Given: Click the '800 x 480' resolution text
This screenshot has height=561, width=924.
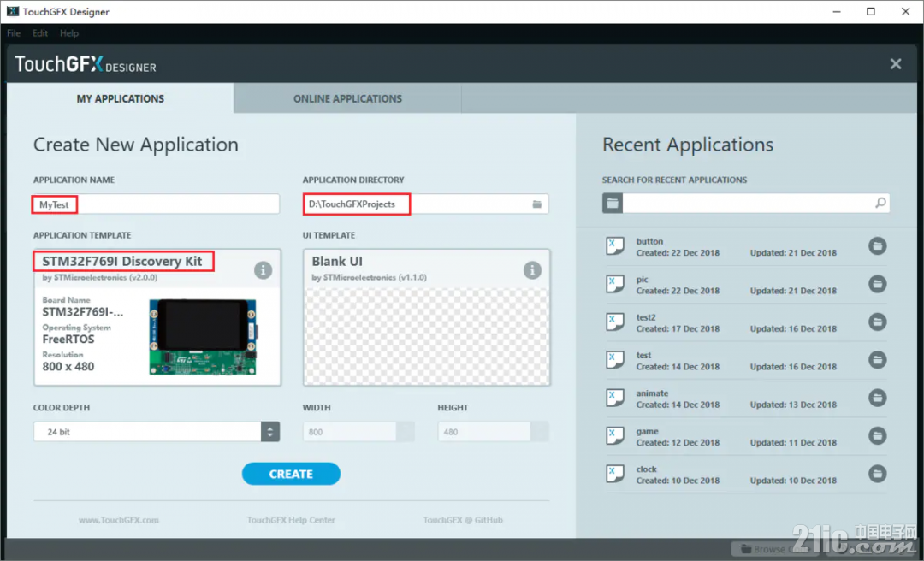Looking at the screenshot, I should pyautogui.click(x=68, y=367).
